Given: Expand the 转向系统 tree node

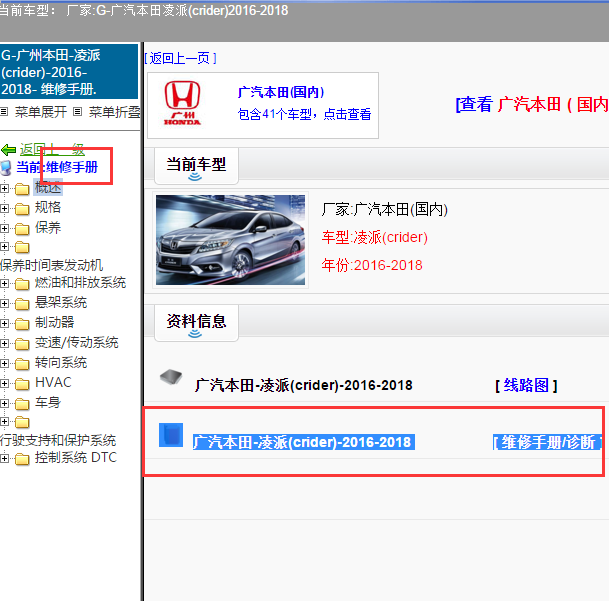Looking at the screenshot, I should pyautogui.click(x=4, y=364).
